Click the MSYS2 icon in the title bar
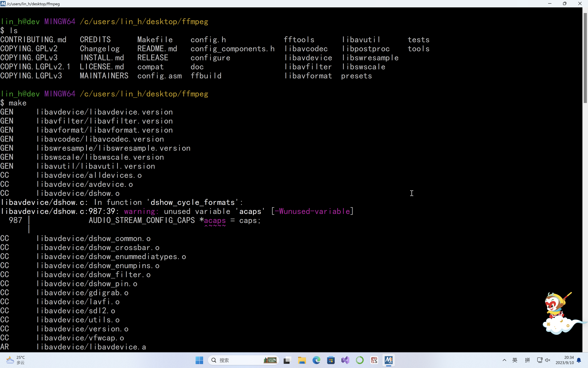This screenshot has width=588, height=368. (3, 4)
